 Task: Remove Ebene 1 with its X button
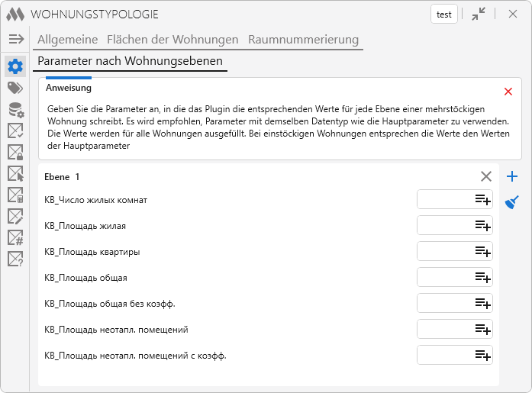click(486, 176)
